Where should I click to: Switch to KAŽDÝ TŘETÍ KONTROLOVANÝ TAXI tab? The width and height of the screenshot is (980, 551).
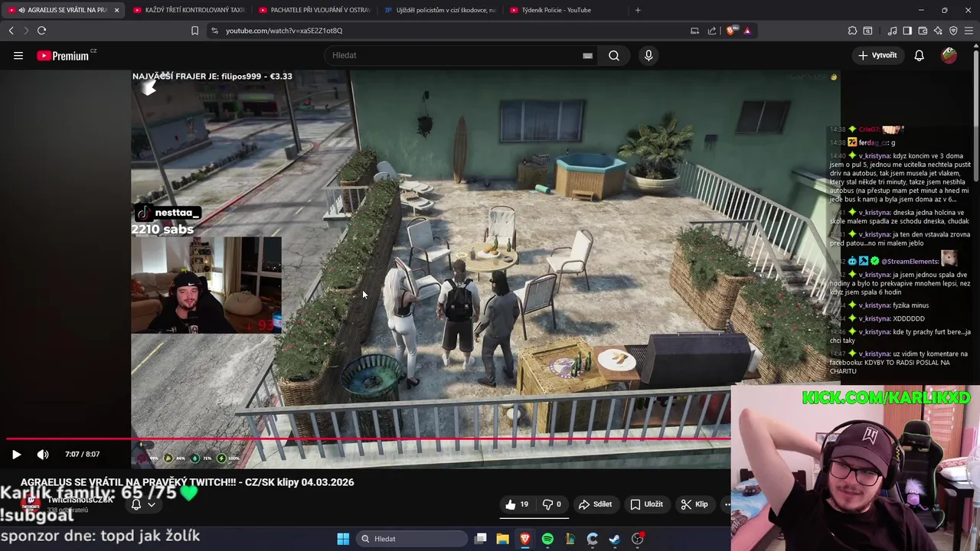[188, 10]
